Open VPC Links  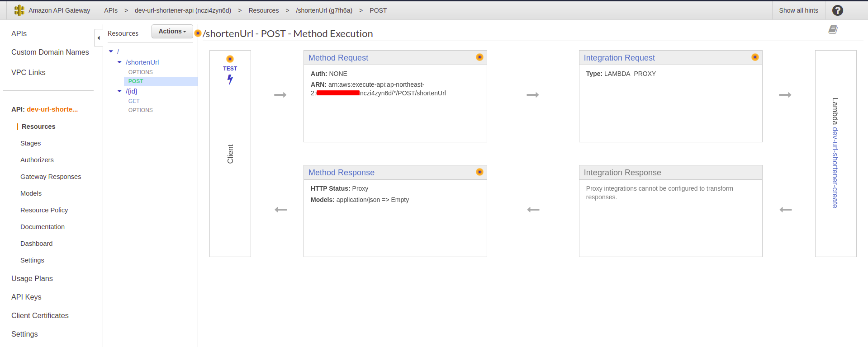coord(28,73)
